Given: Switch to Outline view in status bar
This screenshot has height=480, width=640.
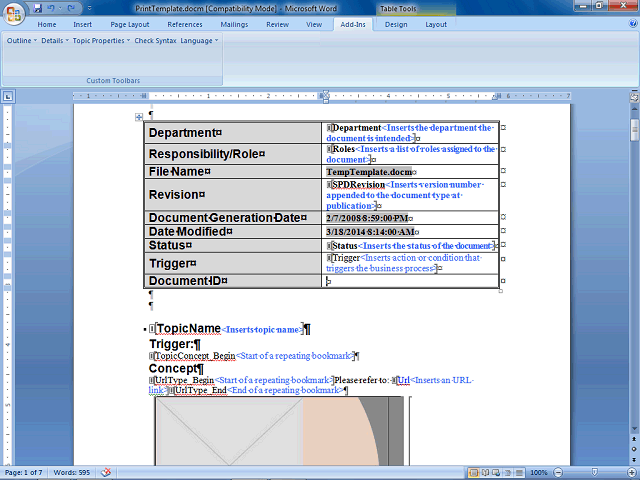Looking at the screenshot, I should pos(508,473).
